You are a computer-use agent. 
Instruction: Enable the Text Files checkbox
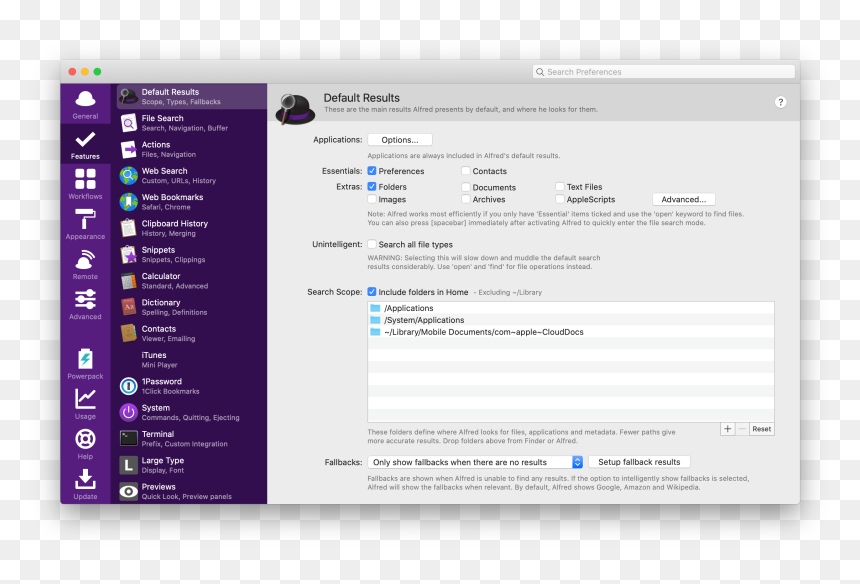point(560,186)
